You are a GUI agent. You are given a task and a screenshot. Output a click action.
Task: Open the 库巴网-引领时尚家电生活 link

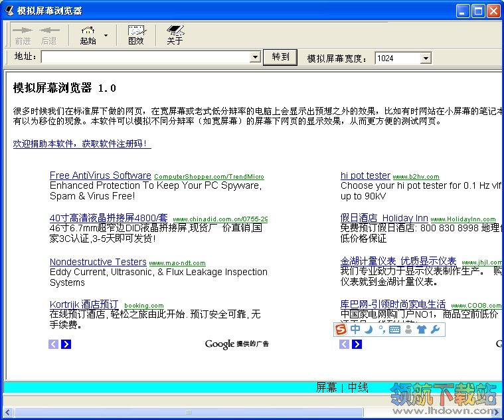coord(393,304)
